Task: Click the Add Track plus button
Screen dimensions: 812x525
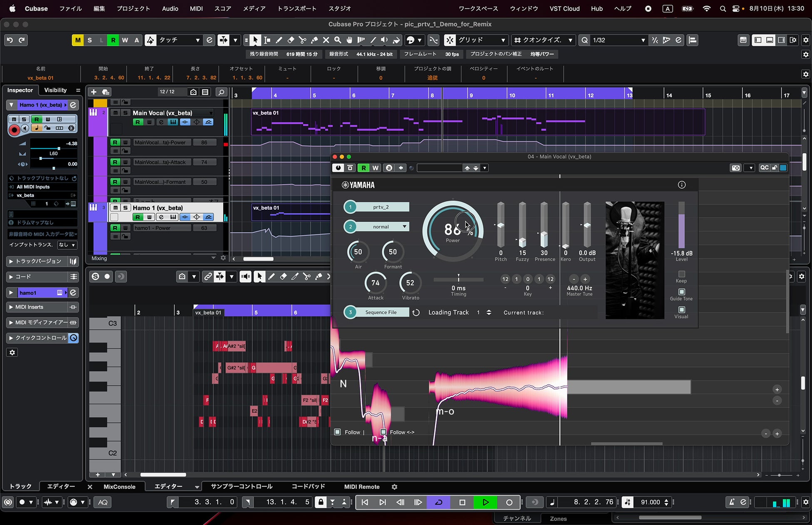Action: click(x=94, y=92)
